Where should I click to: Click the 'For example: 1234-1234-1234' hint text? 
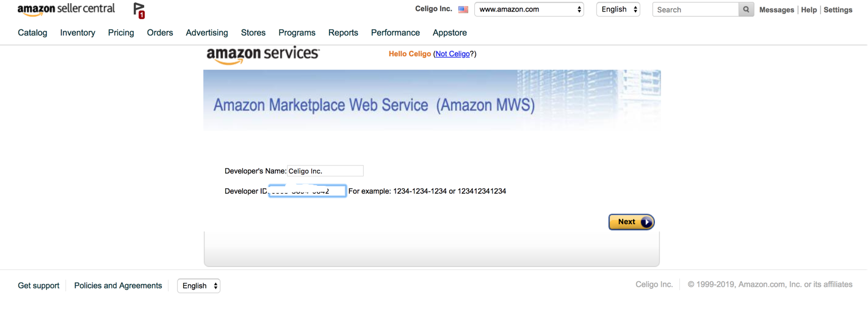tap(427, 191)
